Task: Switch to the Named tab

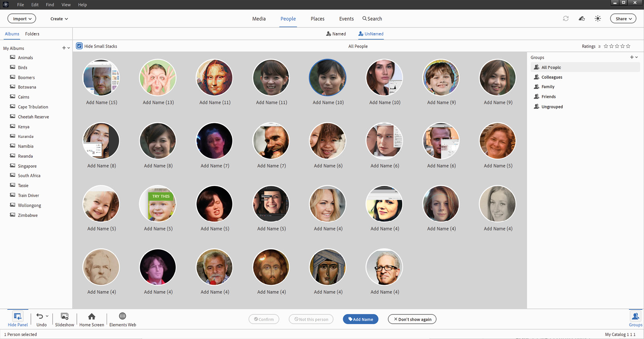Action: [336, 34]
